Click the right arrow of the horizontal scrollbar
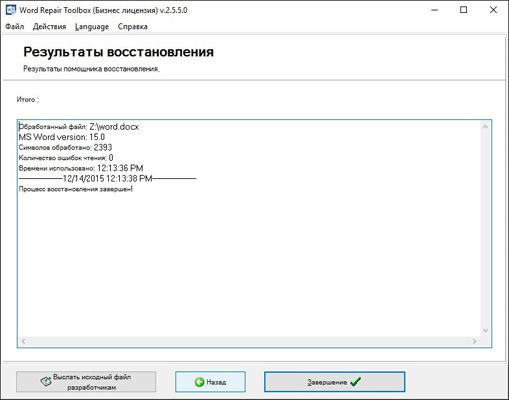Image resolution: width=509 pixels, height=400 pixels. coord(474,341)
